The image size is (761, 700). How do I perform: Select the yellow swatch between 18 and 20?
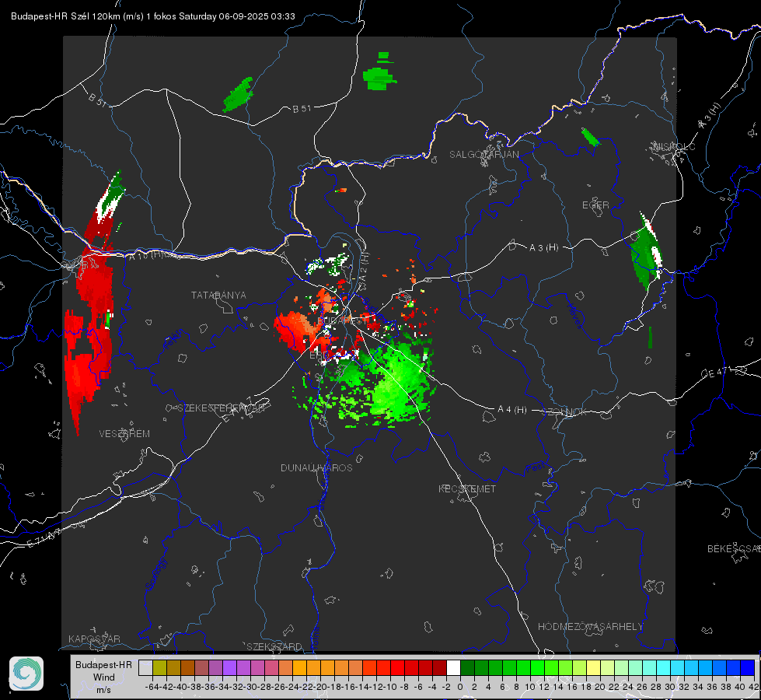tap(594, 667)
